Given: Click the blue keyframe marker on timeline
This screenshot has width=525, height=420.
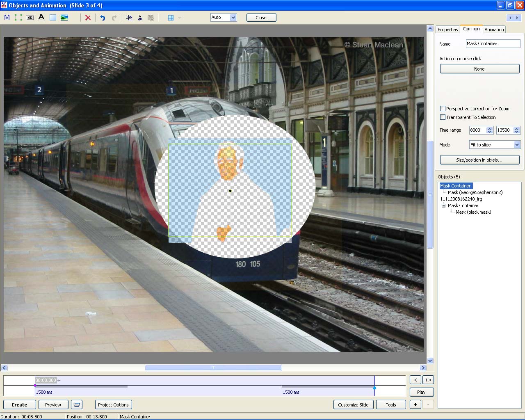Looking at the screenshot, I should (x=374, y=387).
